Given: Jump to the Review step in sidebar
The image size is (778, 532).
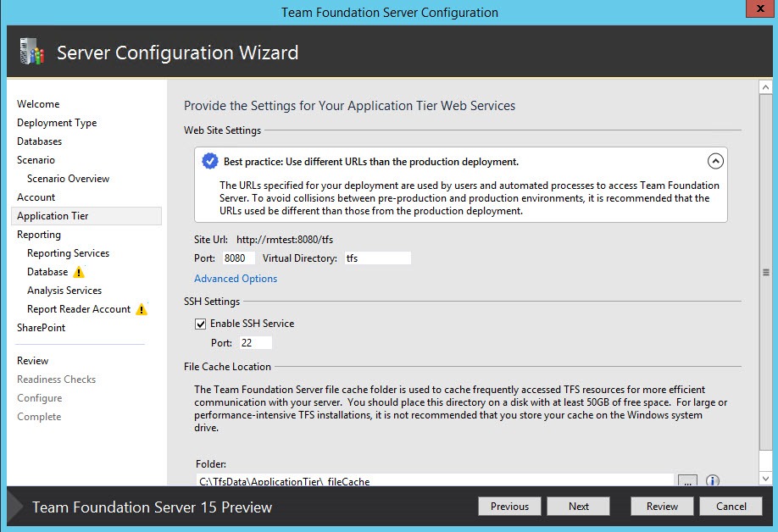Looking at the screenshot, I should pyautogui.click(x=33, y=361).
